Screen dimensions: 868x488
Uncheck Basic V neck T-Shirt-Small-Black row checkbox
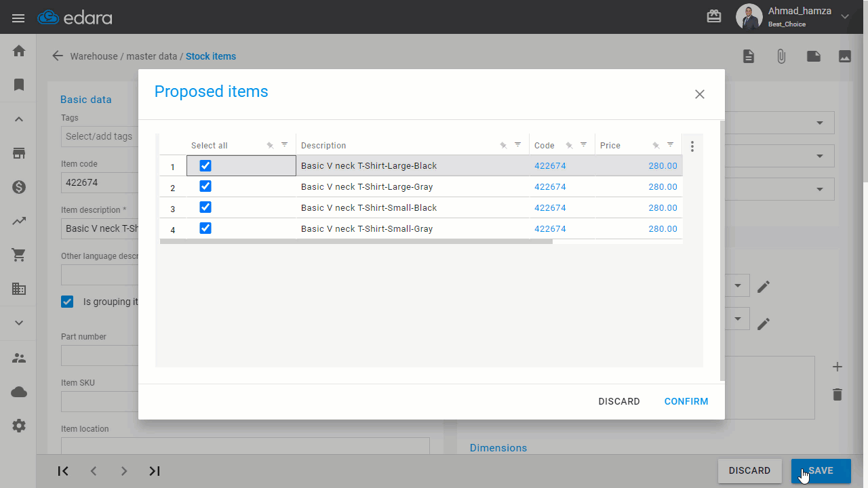tap(205, 207)
